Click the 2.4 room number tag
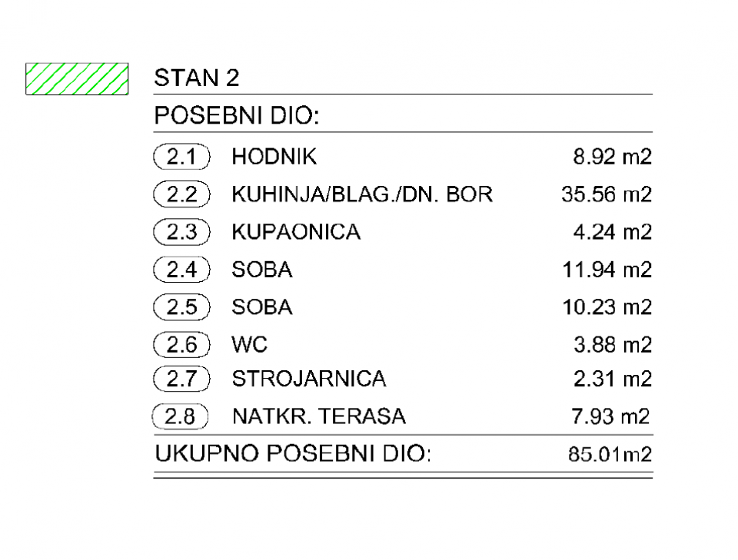Image resolution: width=738 pixels, height=560 pixels. point(182,270)
